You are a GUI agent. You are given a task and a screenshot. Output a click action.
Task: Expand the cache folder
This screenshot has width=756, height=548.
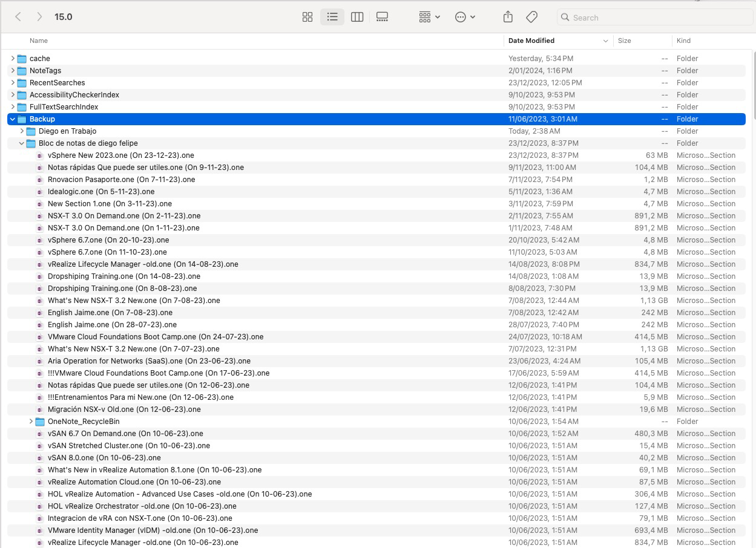click(13, 58)
